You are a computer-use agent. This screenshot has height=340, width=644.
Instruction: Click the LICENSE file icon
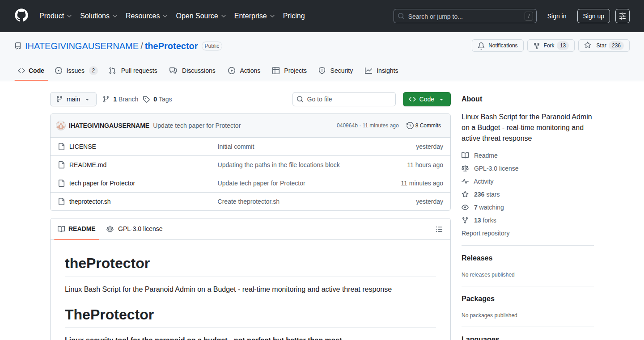[x=62, y=147]
